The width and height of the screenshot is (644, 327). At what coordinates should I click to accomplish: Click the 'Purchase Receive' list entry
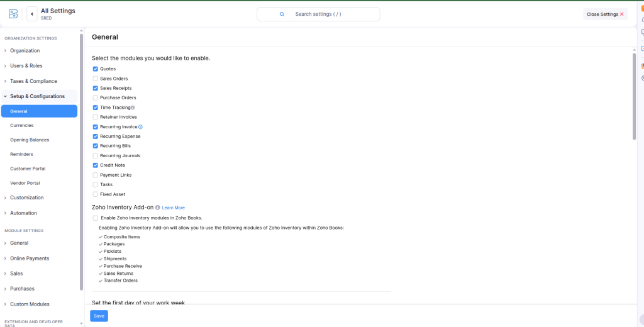click(x=123, y=266)
